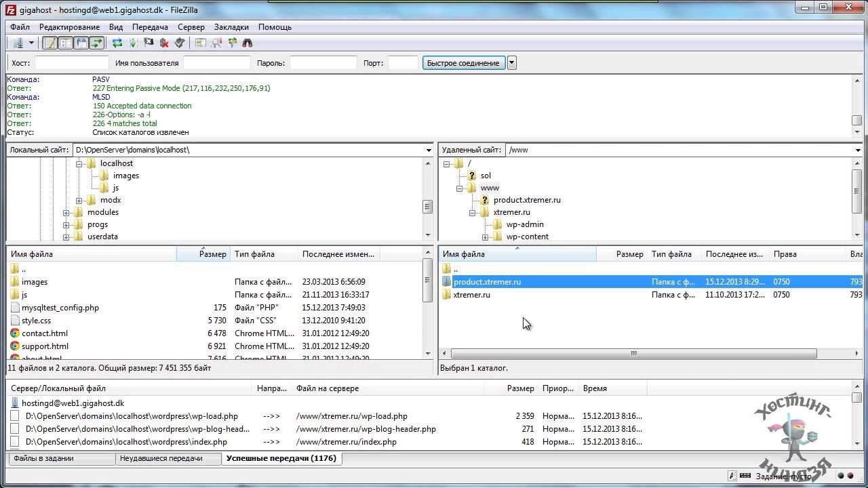
Task: Open the Сервер menu
Action: 191,27
